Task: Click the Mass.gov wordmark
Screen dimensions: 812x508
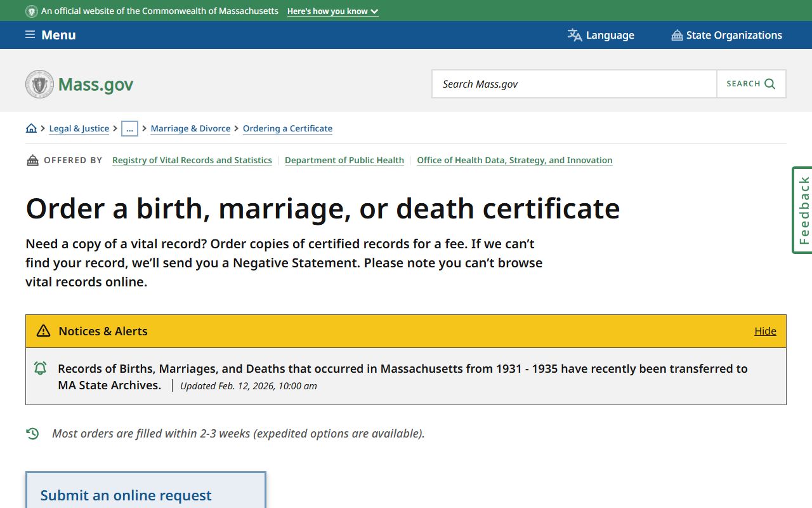Action: click(96, 84)
